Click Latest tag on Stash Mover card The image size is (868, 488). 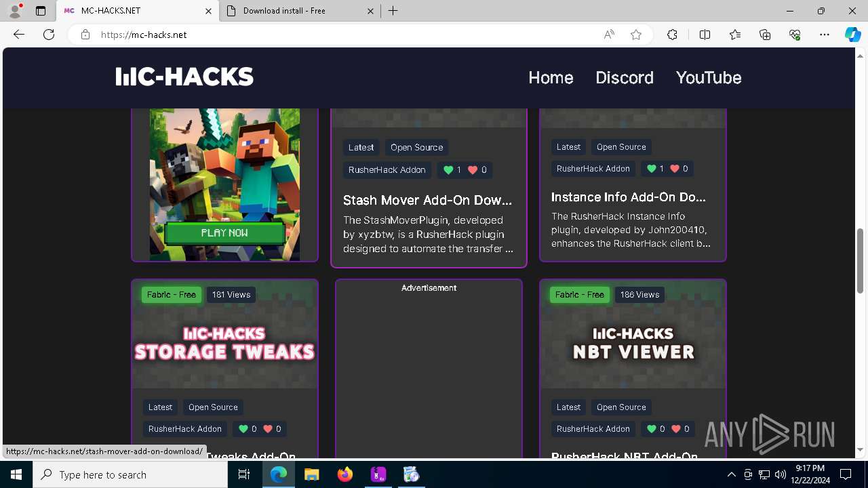tap(361, 147)
